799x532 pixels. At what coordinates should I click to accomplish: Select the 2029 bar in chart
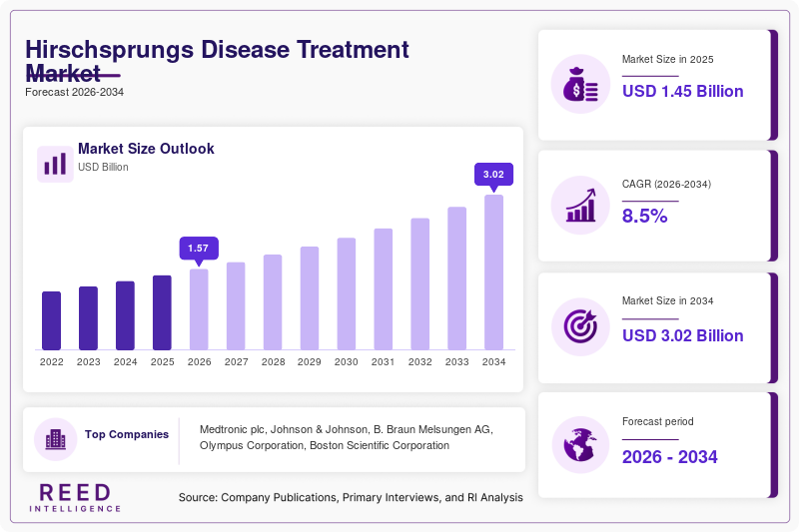click(x=310, y=298)
